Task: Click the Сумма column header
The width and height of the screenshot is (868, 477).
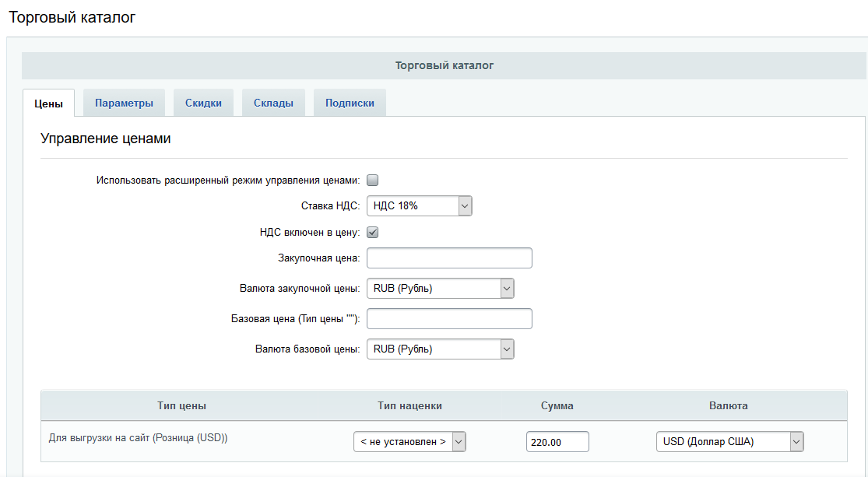Action: [x=557, y=405]
